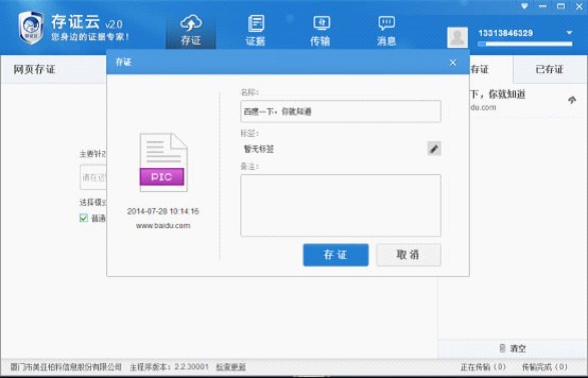This screenshot has width=588, height=378.
Task: Click the upload arrow icon beside the list item
Action: pos(572,100)
